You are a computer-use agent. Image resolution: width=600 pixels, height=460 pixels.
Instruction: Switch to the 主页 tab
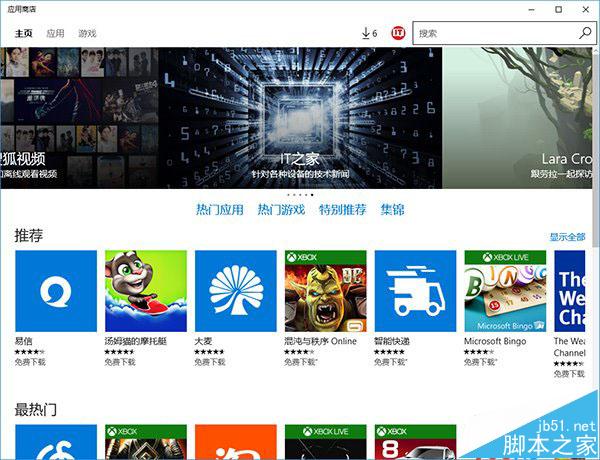tap(23, 34)
